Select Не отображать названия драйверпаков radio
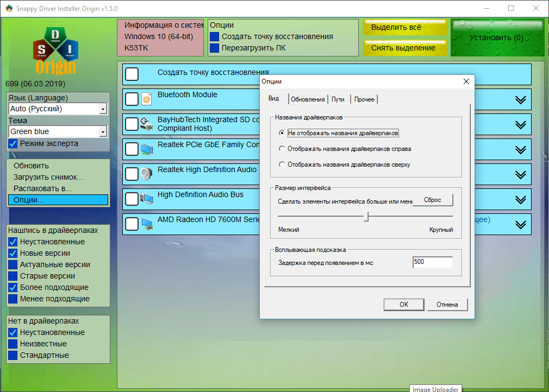549x392 pixels. tap(282, 133)
